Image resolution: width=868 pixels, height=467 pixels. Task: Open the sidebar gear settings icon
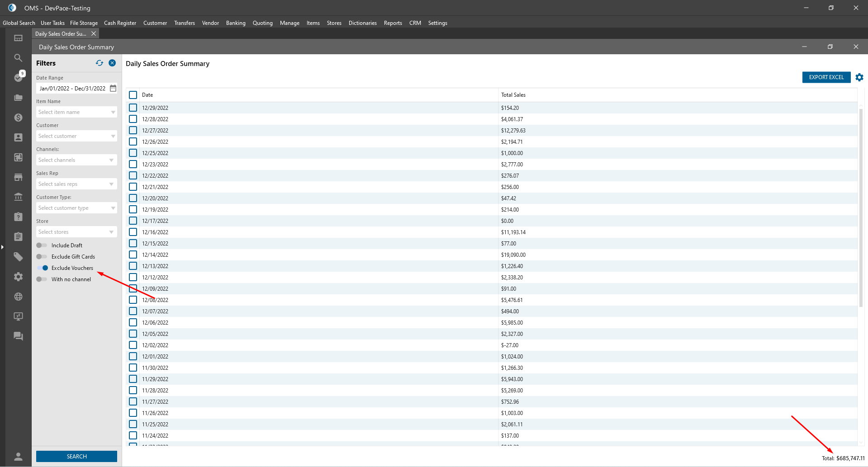pyautogui.click(x=18, y=277)
